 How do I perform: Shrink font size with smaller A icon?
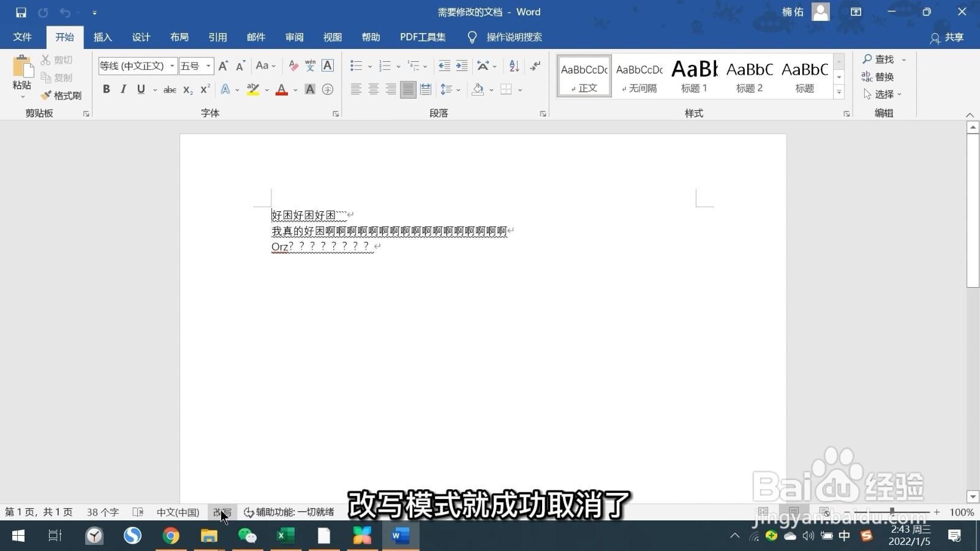click(240, 66)
